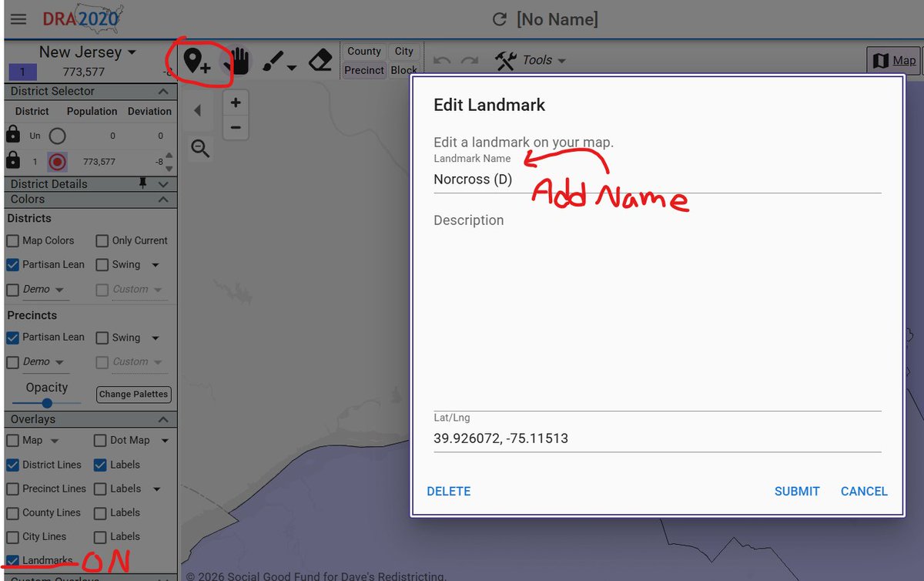Select the Add Landmark pin tool
This screenshot has width=924, height=581.
[x=196, y=61]
